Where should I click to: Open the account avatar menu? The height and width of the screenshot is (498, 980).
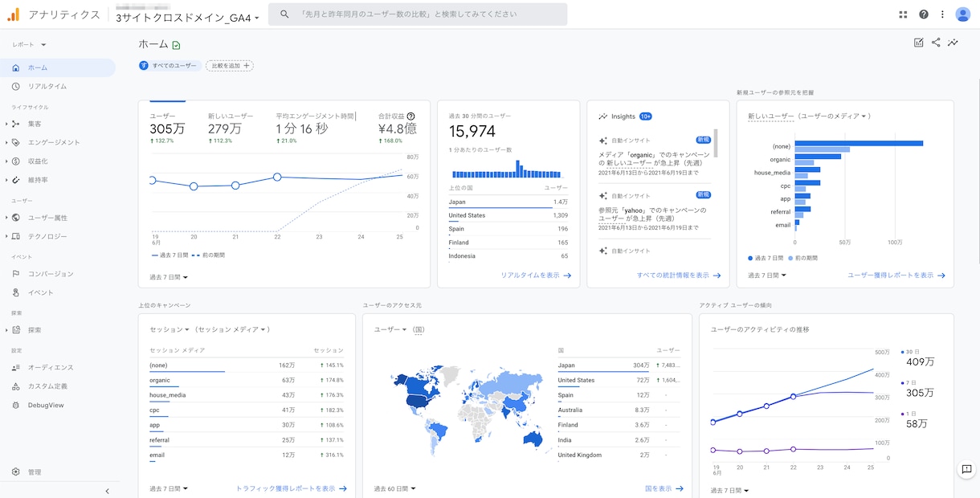tap(963, 14)
